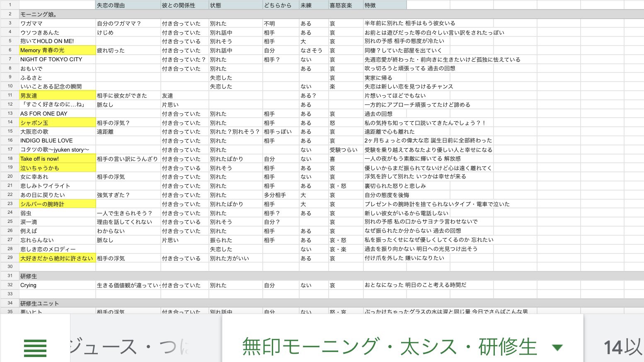Viewport: 644px width, 362px height.
Task: Select the いいことある記念の瞬間 cell
Action: pos(57,87)
